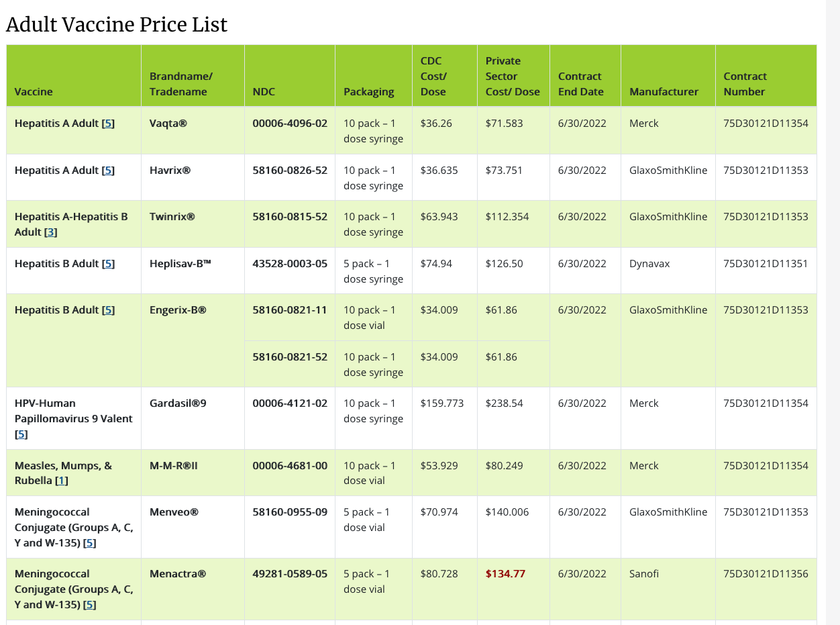
Task: Open footnote 5 link in Heplisav-B row
Action: click(x=108, y=264)
